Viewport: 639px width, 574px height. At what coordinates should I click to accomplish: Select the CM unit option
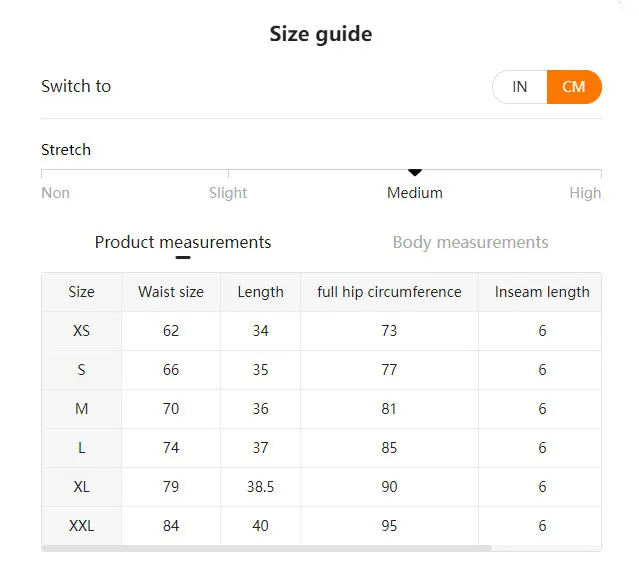pos(574,87)
